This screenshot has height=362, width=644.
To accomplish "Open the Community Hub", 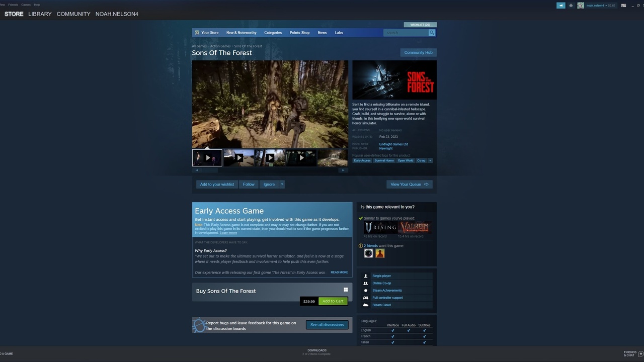I will (x=418, y=52).
